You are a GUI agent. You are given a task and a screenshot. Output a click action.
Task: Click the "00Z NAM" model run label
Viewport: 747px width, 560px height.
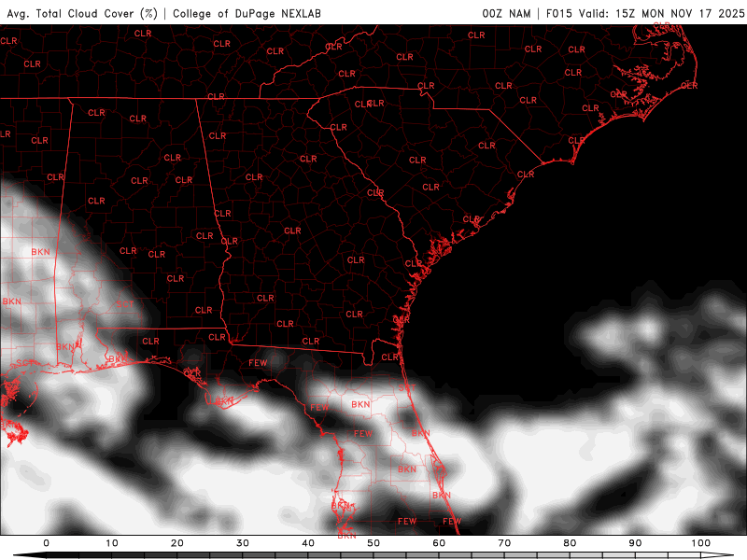coord(506,14)
